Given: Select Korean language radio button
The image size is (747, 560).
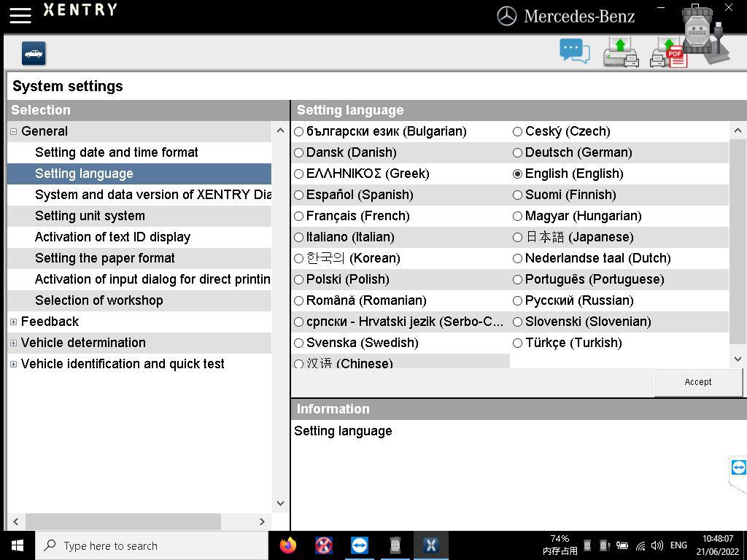Looking at the screenshot, I should [298, 259].
